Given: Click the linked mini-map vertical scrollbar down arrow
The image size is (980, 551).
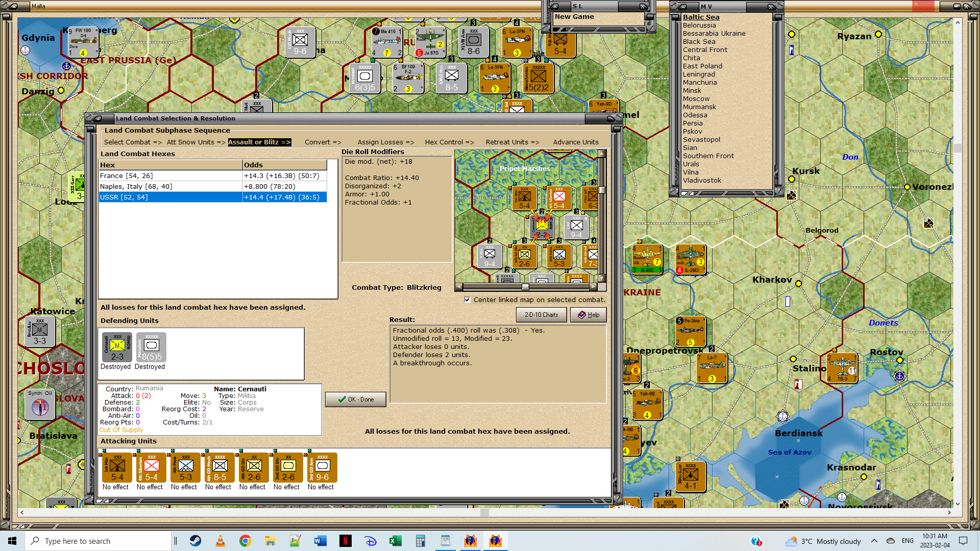Looking at the screenshot, I should (602, 278).
